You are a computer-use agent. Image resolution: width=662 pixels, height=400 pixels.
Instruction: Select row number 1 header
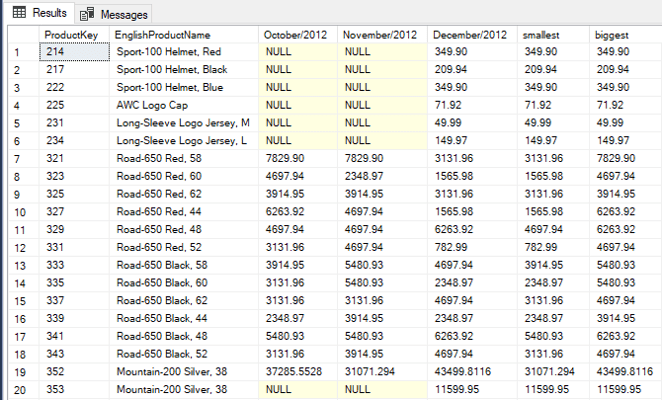19,51
